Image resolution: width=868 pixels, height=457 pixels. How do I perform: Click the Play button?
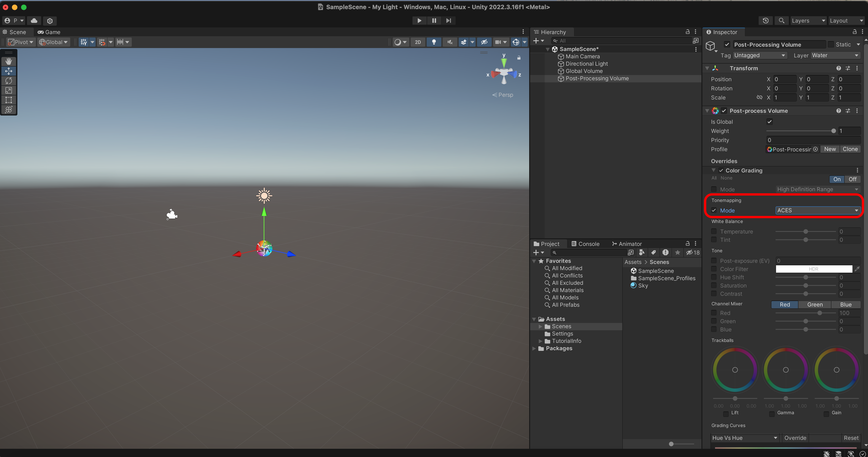(419, 21)
